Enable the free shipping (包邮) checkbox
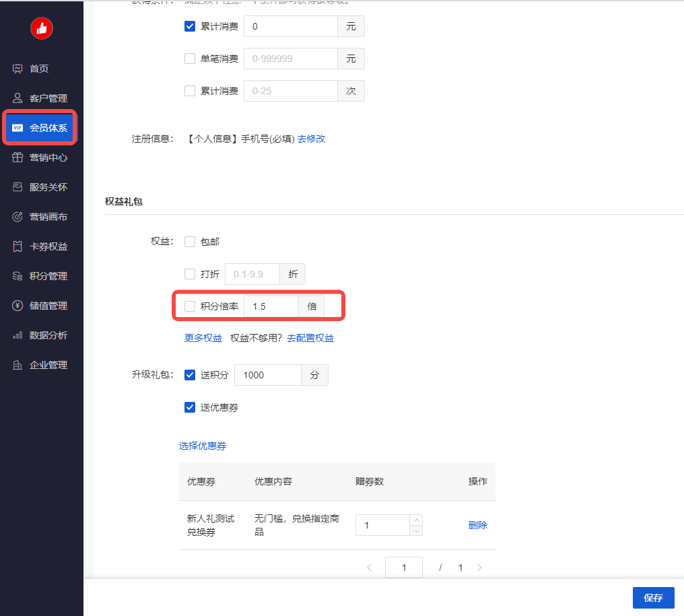Image resolution: width=684 pixels, height=616 pixels. point(190,242)
